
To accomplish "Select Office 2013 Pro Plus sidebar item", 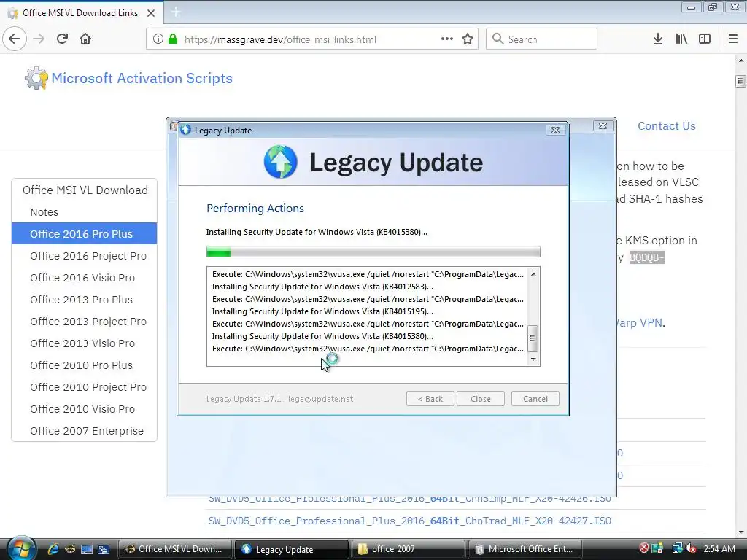I will click(x=82, y=300).
